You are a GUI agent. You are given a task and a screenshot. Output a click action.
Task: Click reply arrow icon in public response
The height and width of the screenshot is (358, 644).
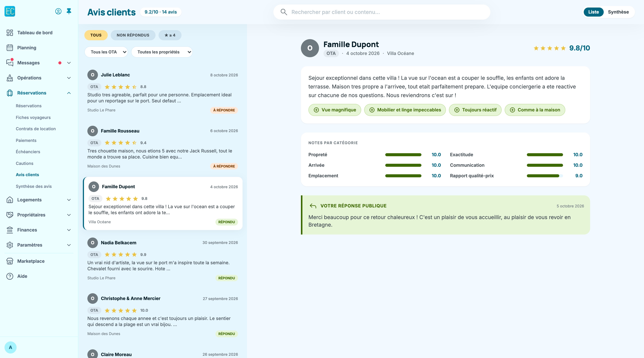click(x=313, y=206)
